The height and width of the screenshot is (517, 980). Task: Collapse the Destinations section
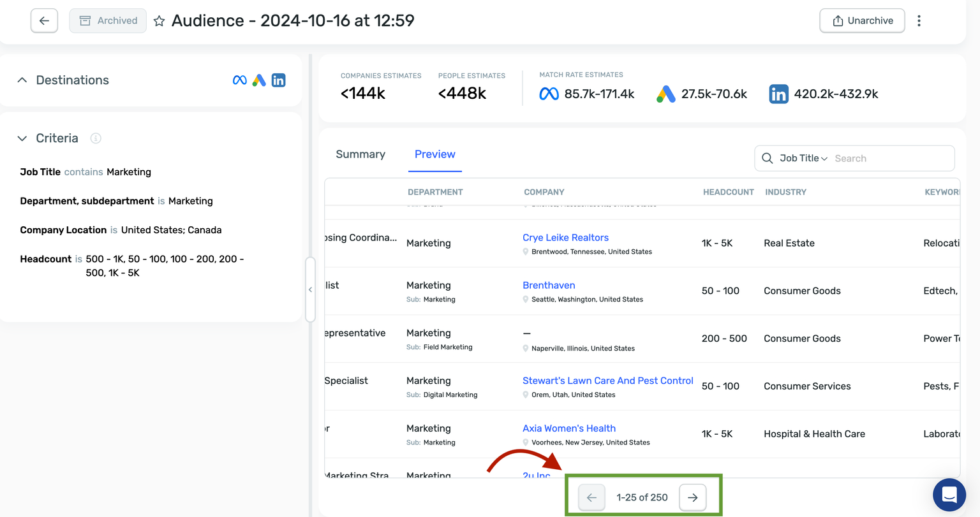pos(22,80)
